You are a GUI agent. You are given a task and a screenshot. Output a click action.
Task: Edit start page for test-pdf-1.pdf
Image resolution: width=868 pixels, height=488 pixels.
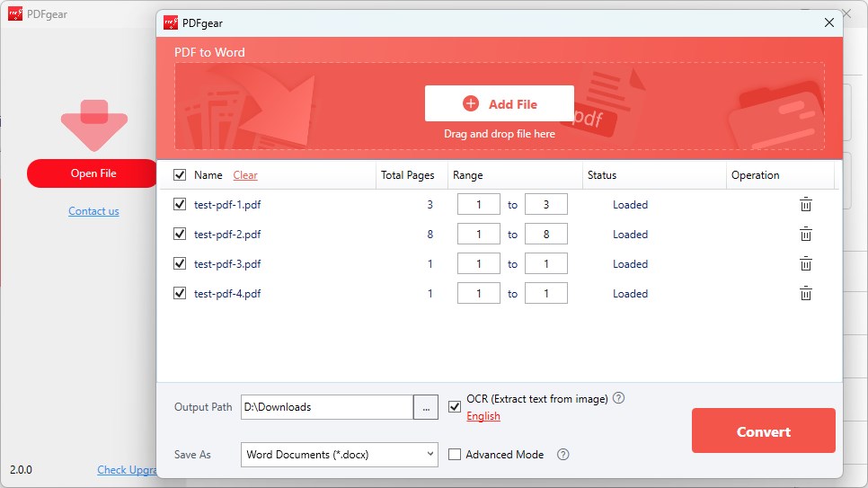pyautogui.click(x=479, y=204)
